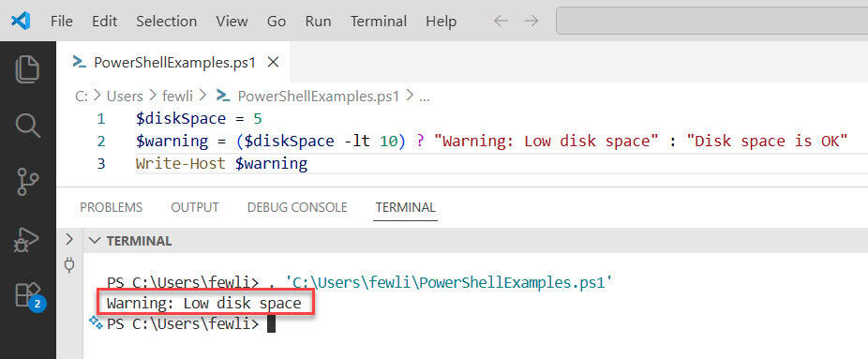Open the Selection menu
The height and width of the screenshot is (359, 868).
click(x=167, y=21)
